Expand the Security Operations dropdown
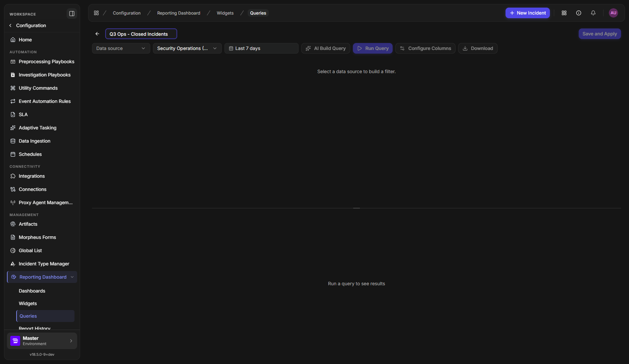This screenshot has height=364, width=629. 187,48
